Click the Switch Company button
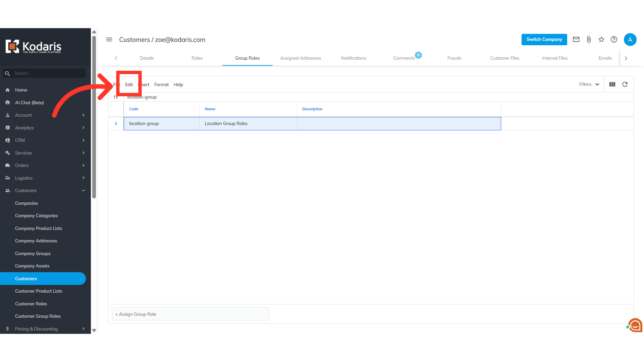The image size is (644, 362). click(544, 40)
